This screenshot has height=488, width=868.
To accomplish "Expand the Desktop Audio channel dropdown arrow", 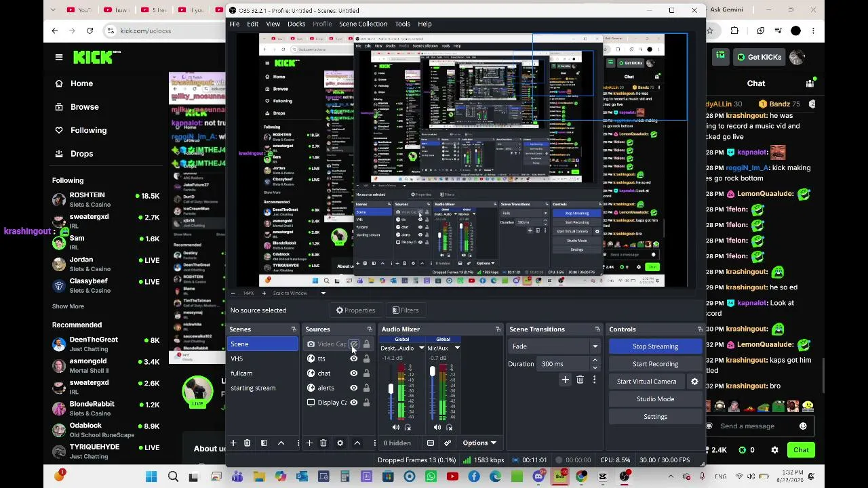I will tap(421, 348).
